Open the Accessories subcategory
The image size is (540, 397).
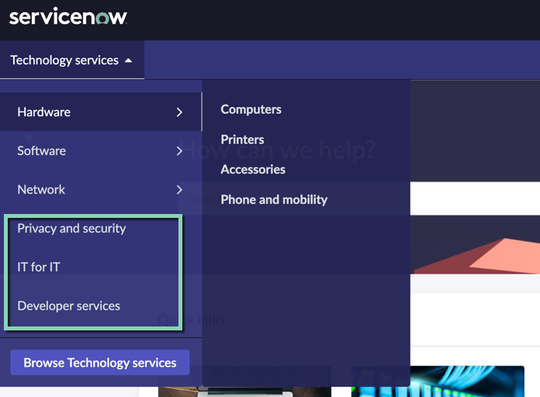pos(253,169)
